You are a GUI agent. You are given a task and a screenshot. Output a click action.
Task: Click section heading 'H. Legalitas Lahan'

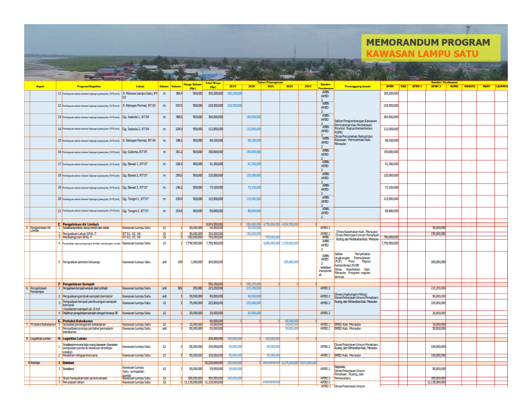[x=73, y=338]
